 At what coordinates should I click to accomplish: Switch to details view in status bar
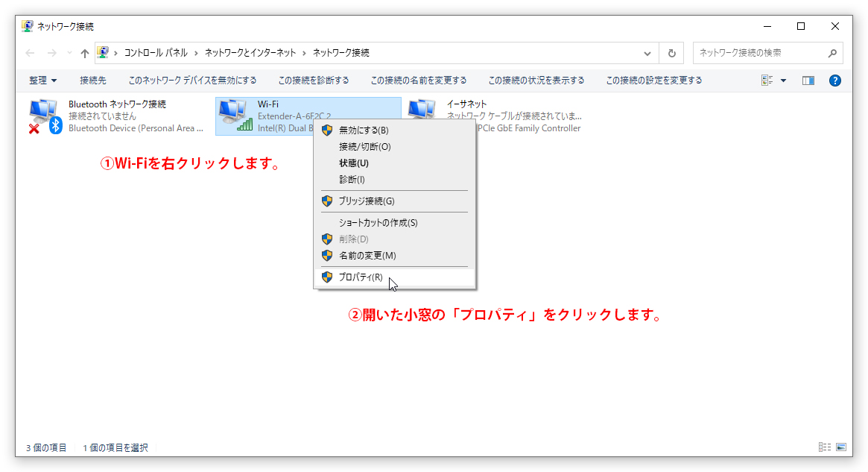pos(824,447)
